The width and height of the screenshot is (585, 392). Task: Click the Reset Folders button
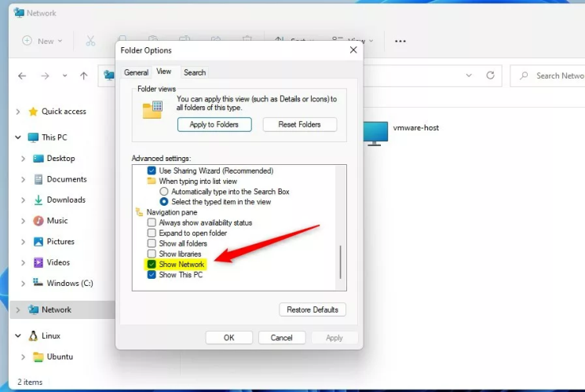click(300, 124)
